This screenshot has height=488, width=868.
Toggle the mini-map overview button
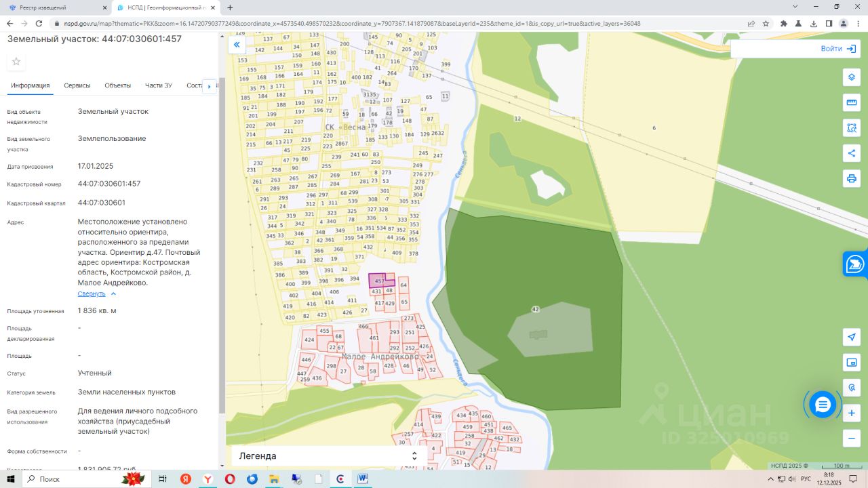tap(851, 363)
